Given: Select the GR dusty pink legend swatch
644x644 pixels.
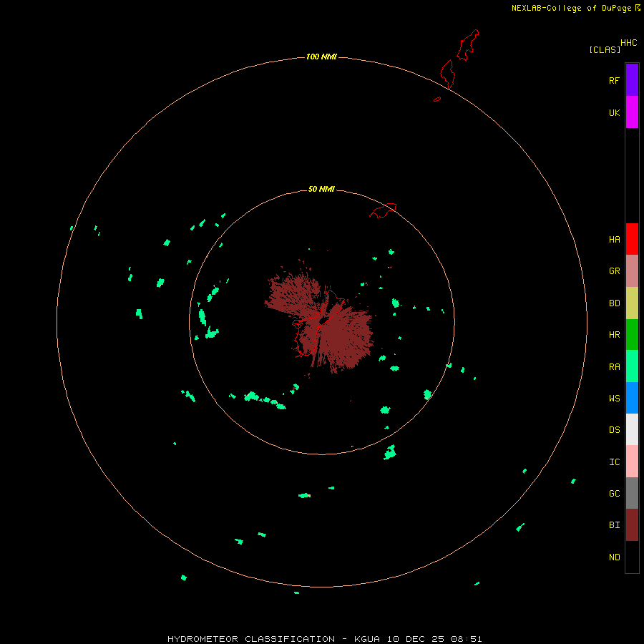Looking at the screenshot, I should click(x=632, y=271).
